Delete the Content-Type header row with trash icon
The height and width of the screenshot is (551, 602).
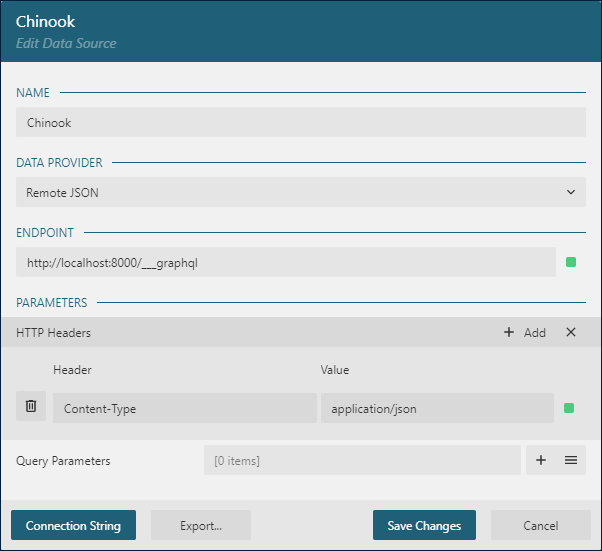[x=31, y=407]
